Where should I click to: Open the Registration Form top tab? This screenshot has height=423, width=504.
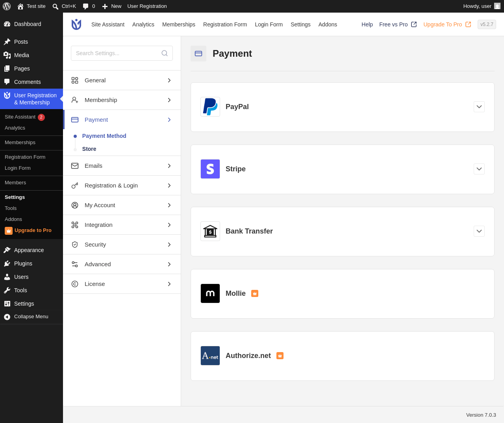pos(225,24)
